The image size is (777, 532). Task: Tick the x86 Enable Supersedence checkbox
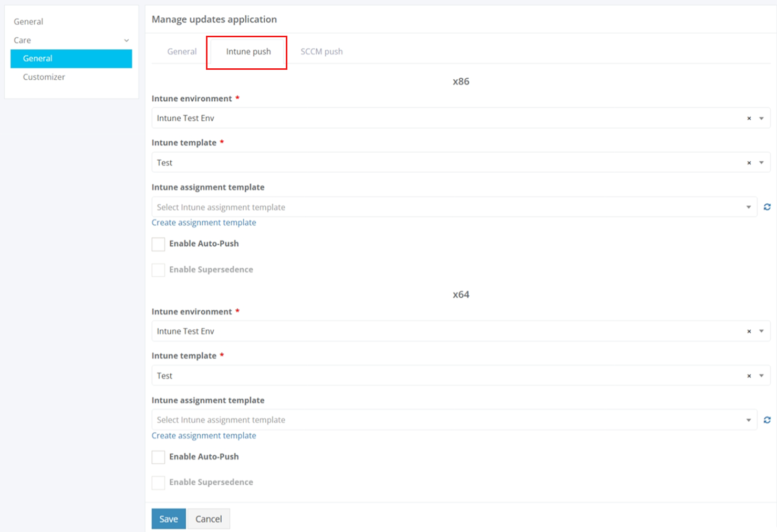coord(158,270)
